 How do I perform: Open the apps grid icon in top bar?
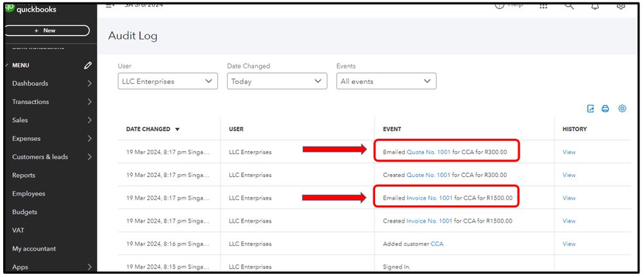point(543,5)
